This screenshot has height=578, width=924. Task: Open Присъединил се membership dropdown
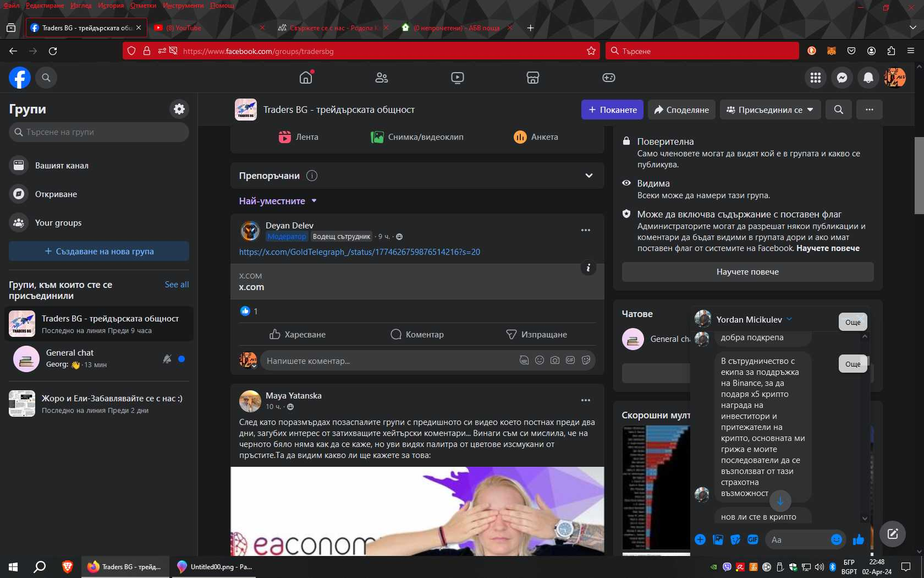(x=770, y=110)
